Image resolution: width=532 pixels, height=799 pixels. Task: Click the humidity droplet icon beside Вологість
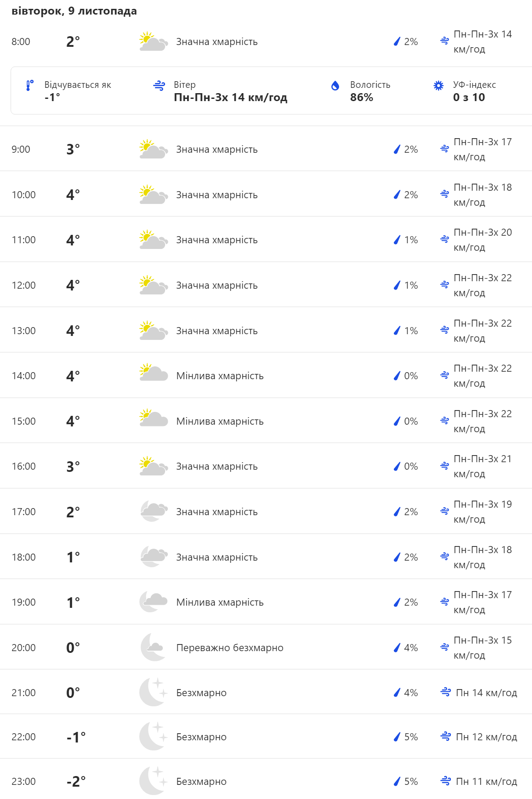tap(335, 85)
